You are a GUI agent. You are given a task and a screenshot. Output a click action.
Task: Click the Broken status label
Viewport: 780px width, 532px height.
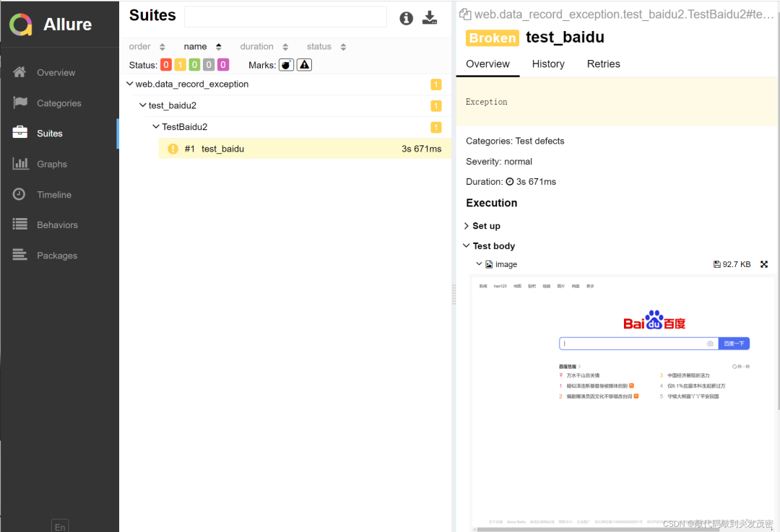492,38
